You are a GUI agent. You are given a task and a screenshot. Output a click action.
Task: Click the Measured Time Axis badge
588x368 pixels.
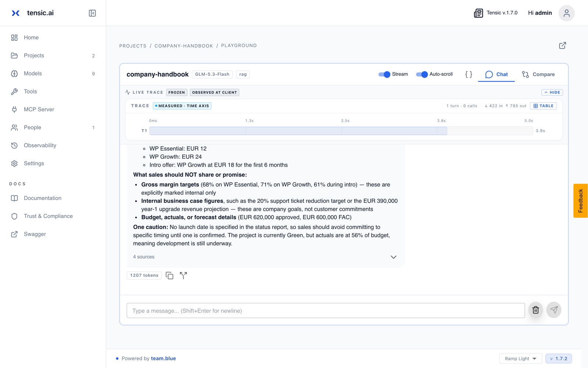[x=182, y=106]
